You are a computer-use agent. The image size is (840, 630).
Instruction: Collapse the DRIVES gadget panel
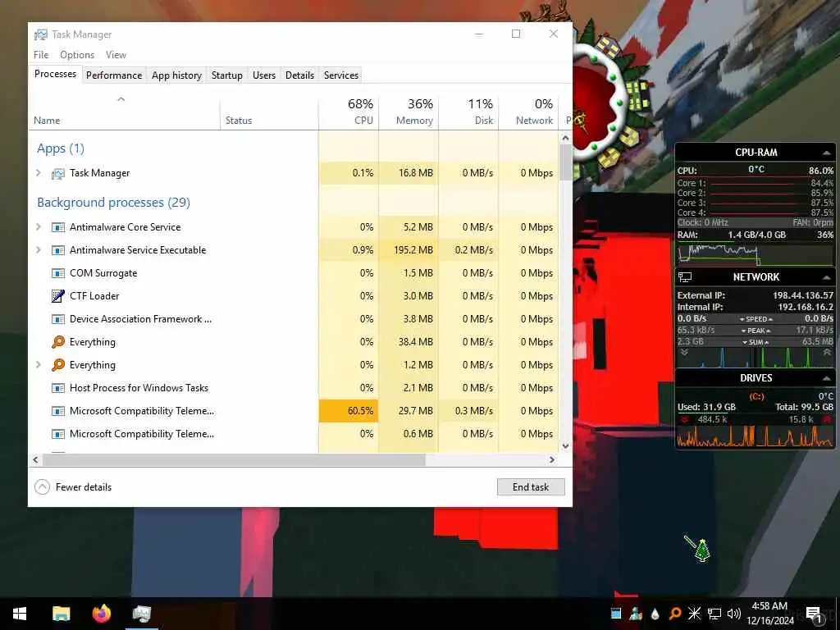(827, 378)
